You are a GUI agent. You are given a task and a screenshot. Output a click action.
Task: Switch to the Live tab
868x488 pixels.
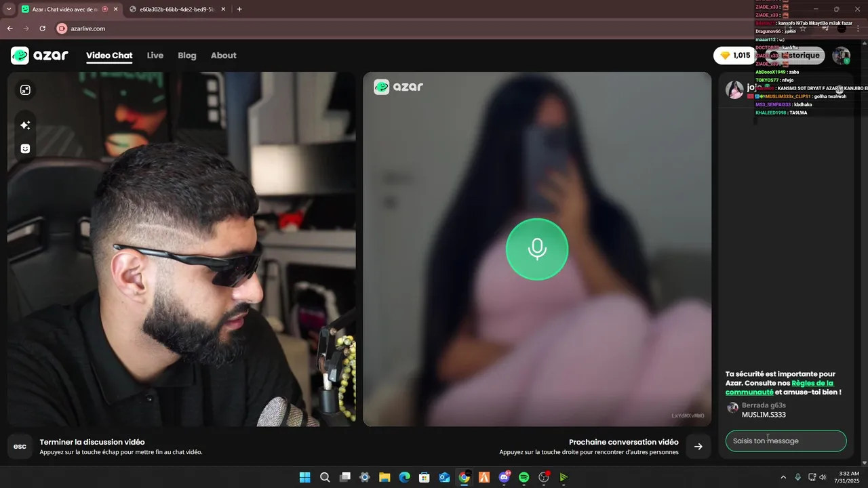(x=155, y=56)
